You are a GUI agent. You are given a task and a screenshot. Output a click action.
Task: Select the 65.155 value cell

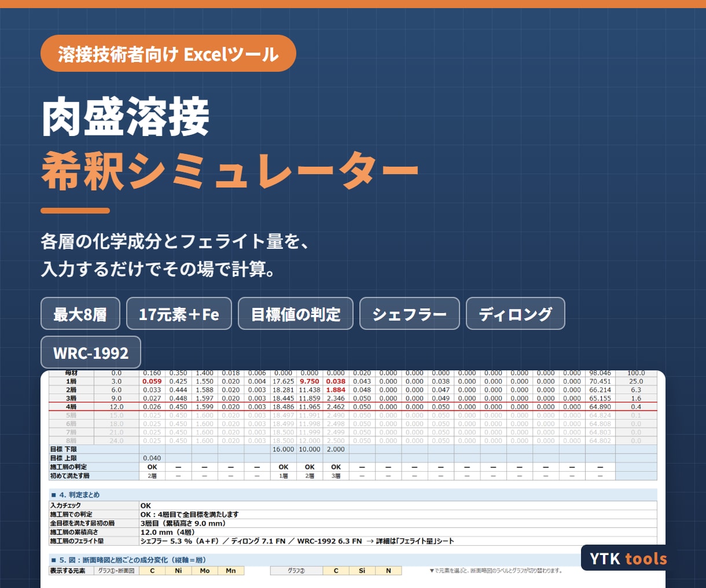(600, 398)
